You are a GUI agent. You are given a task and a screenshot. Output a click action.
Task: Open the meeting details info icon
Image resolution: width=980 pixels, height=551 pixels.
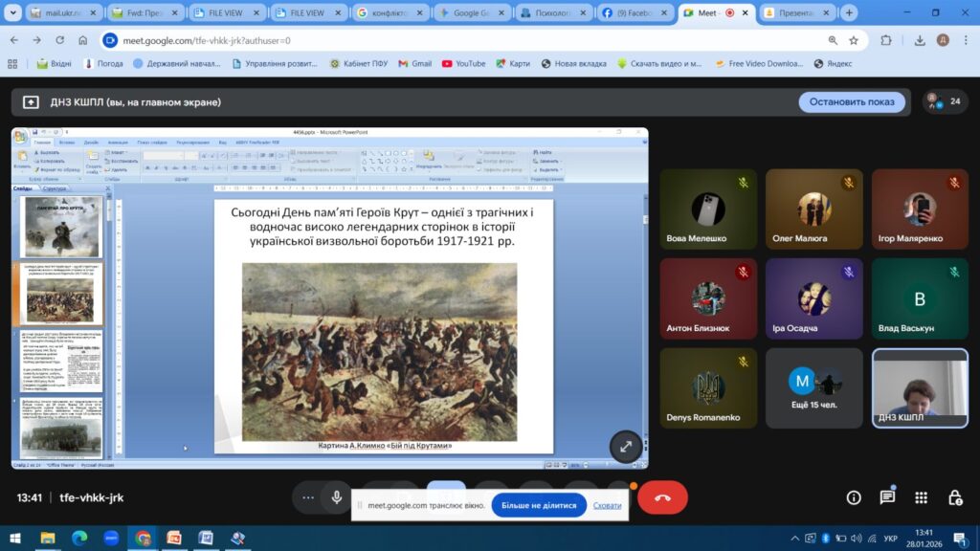click(854, 497)
